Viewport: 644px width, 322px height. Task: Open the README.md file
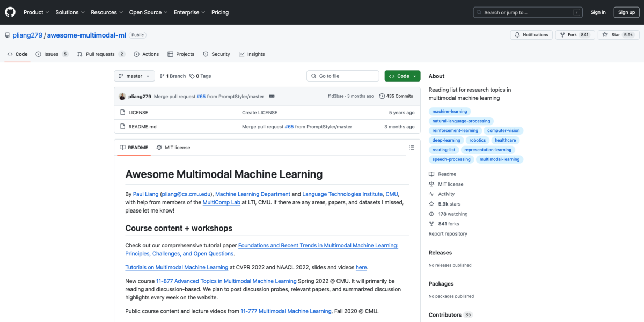coord(142,127)
